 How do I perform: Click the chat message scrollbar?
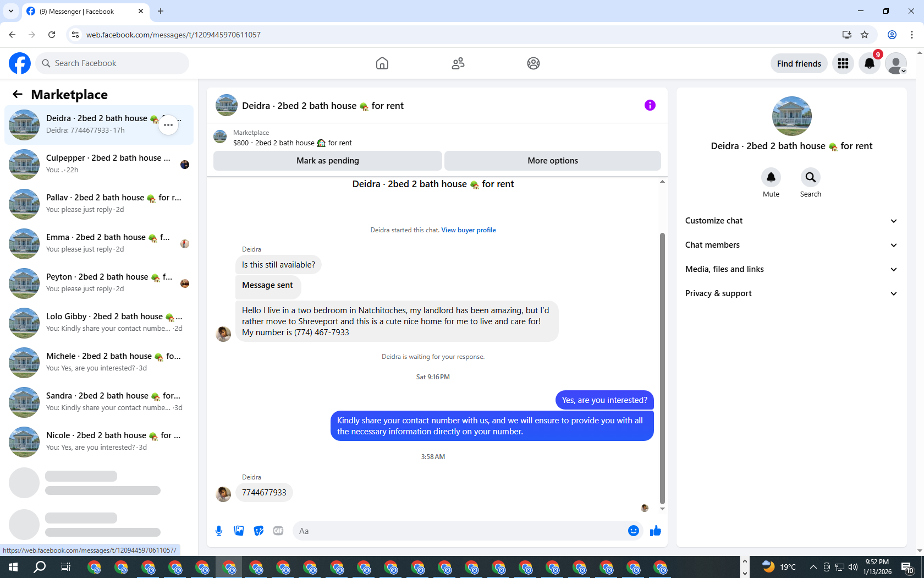click(x=662, y=368)
